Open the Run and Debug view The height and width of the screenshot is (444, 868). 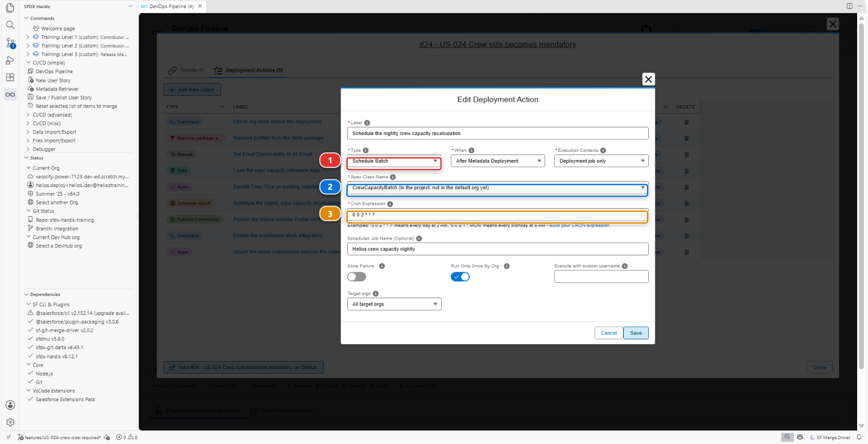pos(10,60)
